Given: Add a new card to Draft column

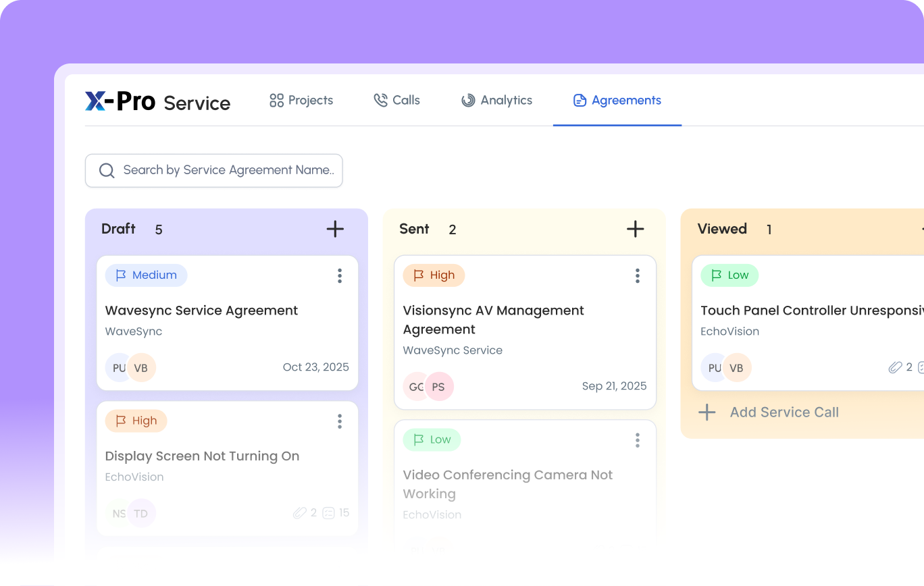Looking at the screenshot, I should (335, 229).
